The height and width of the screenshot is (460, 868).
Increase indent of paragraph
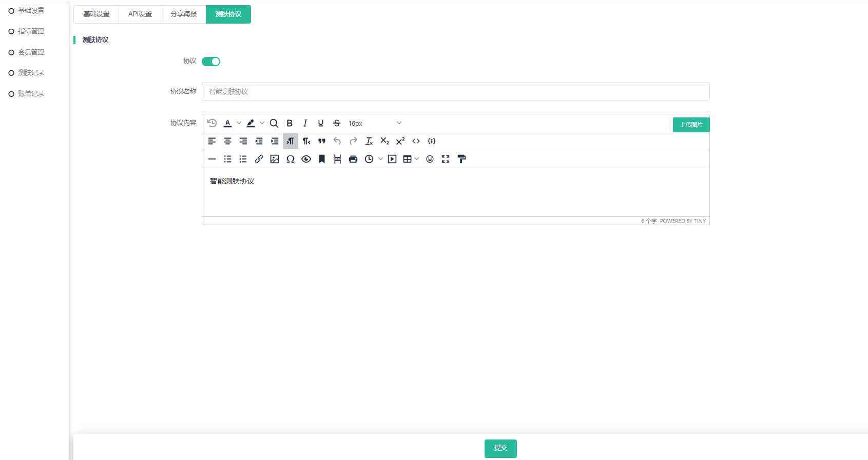coord(275,141)
